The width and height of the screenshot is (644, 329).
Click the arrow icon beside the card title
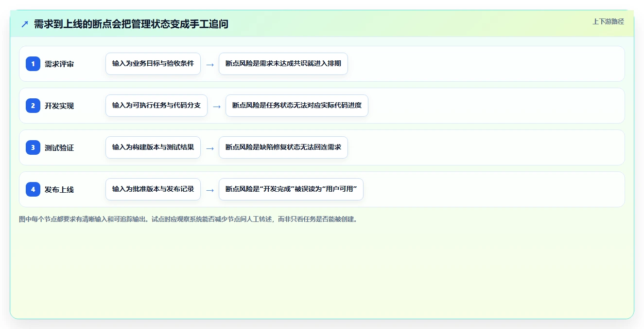25,24
